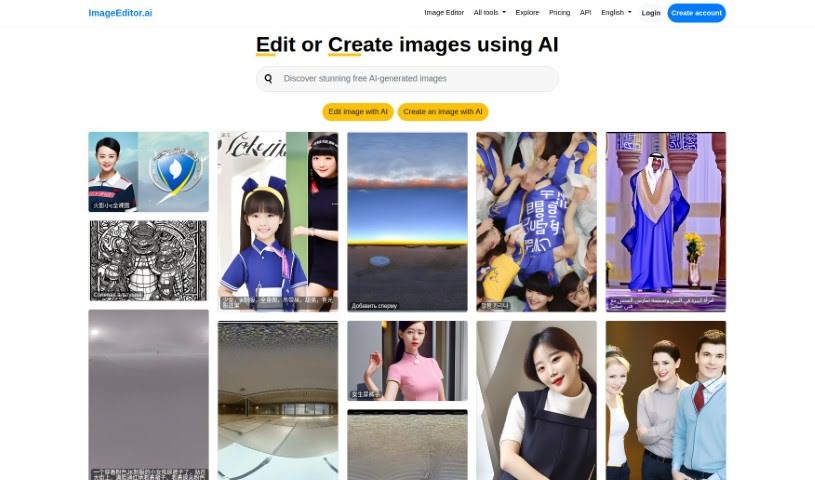Open the black-and-white ornate drawing thumbnail
Image resolution: width=815 pixels, height=480 pixels.
(149, 261)
